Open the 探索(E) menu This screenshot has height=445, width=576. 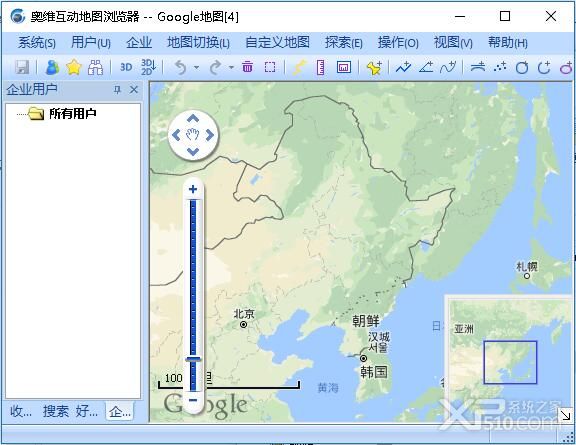coord(343,43)
